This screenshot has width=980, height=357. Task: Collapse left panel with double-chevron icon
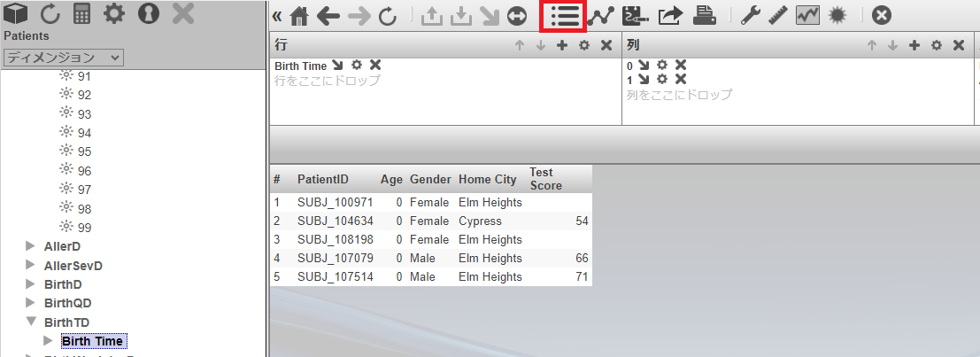click(x=277, y=16)
